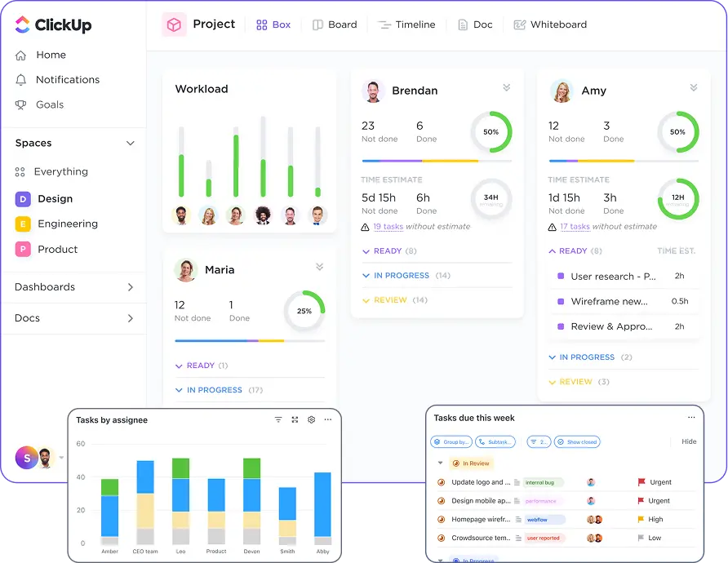Viewport: 728px width, 563px height.
Task: Click the pink Project cube icon
Action: point(174,24)
